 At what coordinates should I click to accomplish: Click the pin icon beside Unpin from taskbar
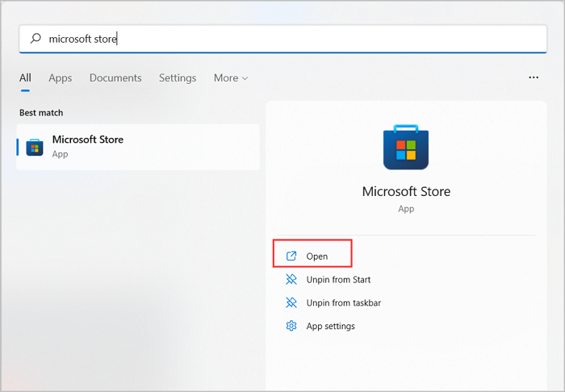[x=291, y=302]
